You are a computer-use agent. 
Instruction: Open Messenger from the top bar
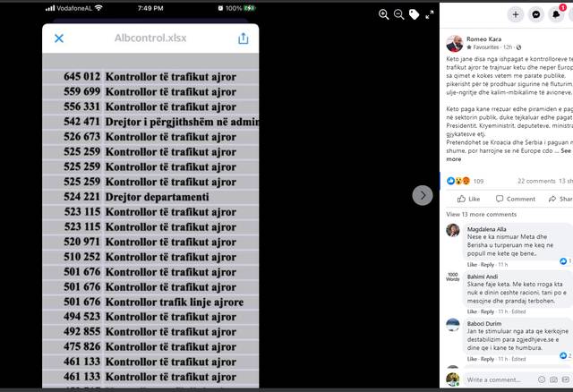tap(535, 14)
